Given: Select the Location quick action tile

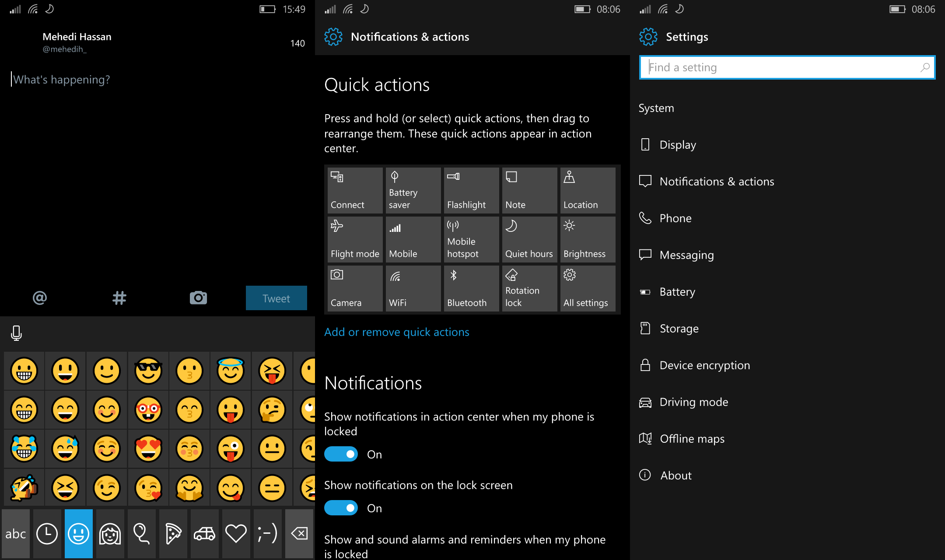Looking at the screenshot, I should [588, 190].
